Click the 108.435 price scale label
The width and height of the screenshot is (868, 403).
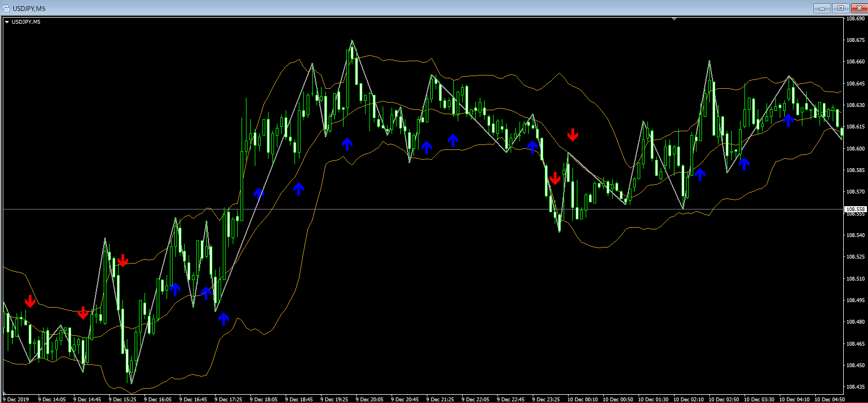855,387
